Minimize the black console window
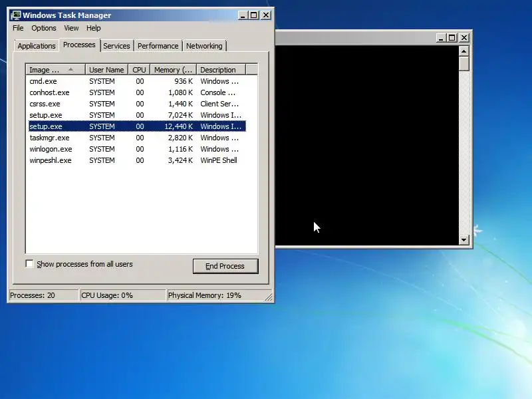532x399 pixels. pyautogui.click(x=441, y=38)
